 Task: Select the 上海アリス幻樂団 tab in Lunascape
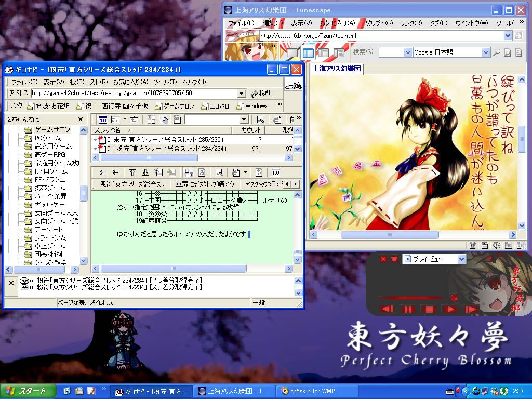[x=337, y=69]
